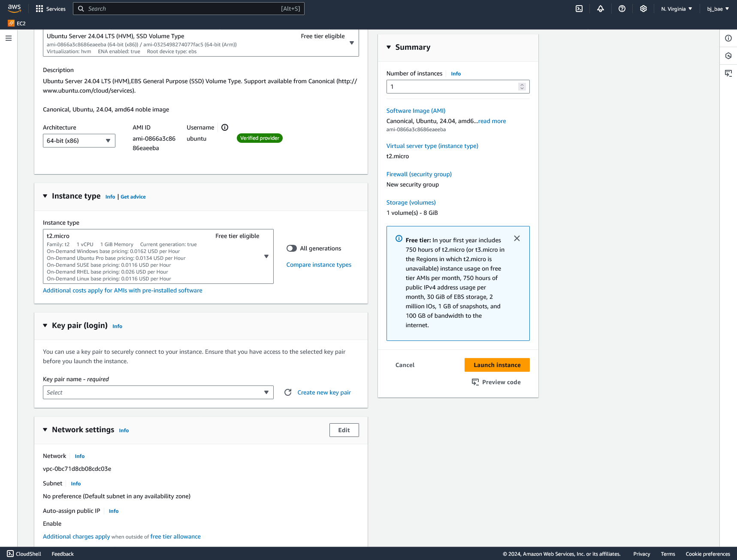This screenshot has height=560, width=737.
Task: Click the Number of instances stepper arrows
Action: click(x=522, y=87)
